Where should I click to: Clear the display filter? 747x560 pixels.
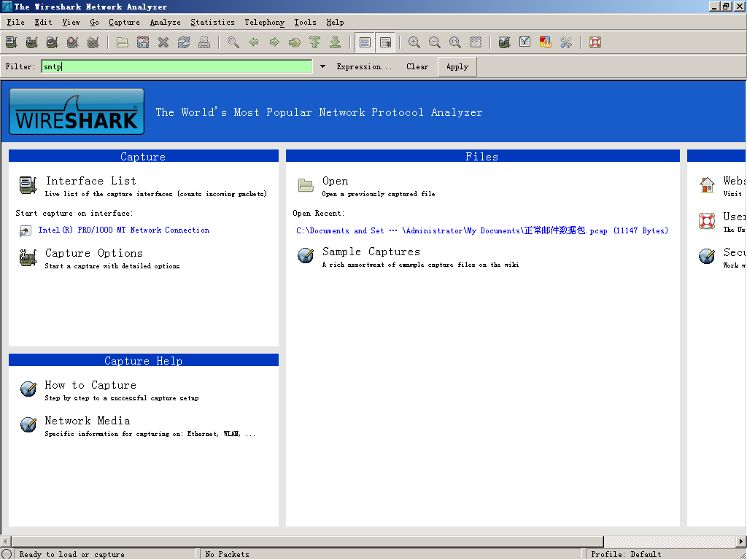point(417,66)
